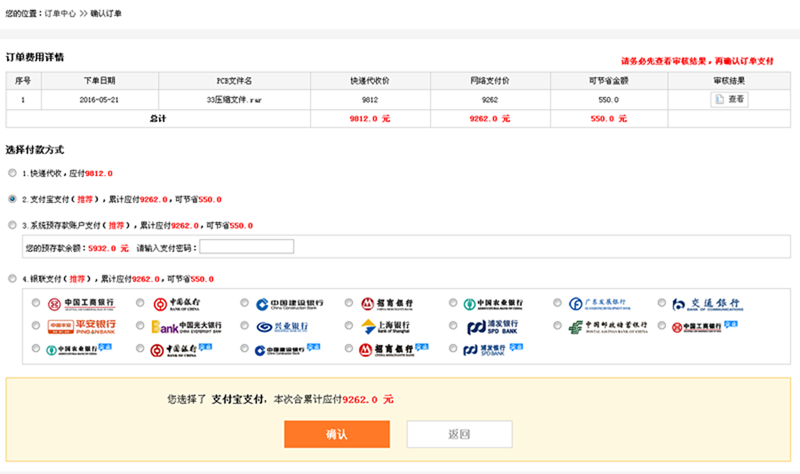Click the total 550.0 元 in red
The image size is (800, 474).
(x=609, y=118)
